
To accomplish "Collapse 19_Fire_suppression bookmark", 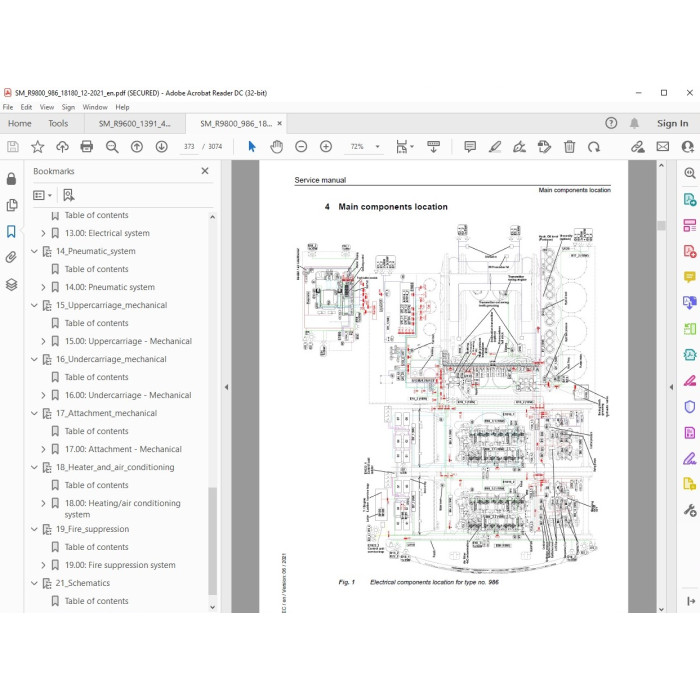I will tap(34, 529).
